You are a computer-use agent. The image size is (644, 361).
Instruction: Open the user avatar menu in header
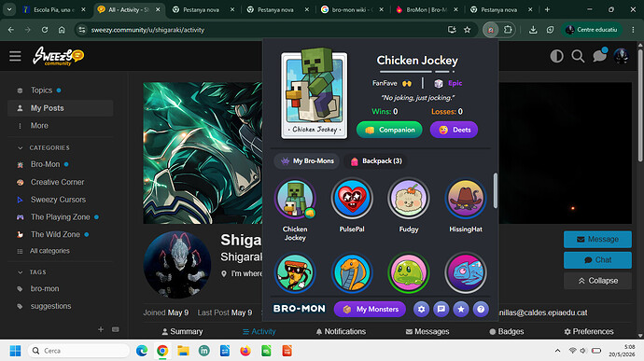click(621, 56)
